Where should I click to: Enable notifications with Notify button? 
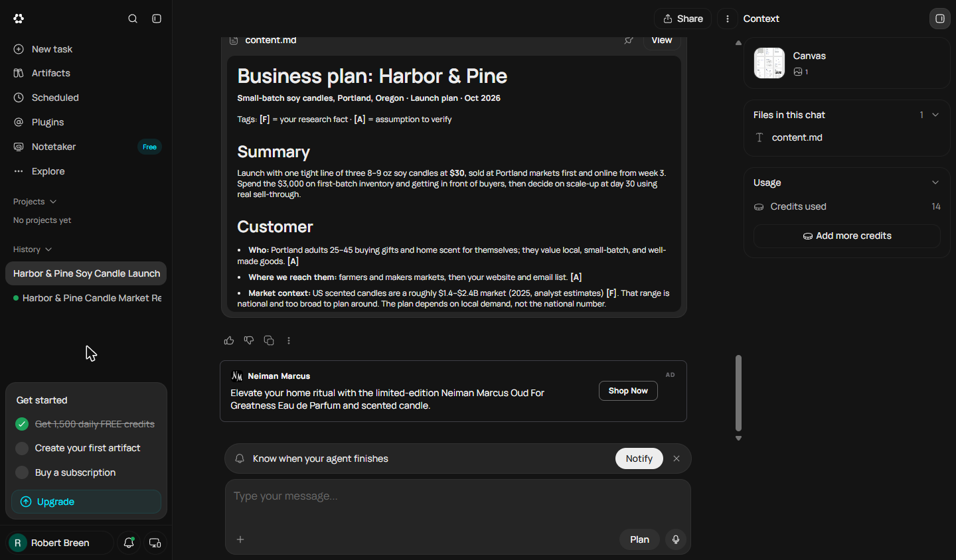point(639,458)
